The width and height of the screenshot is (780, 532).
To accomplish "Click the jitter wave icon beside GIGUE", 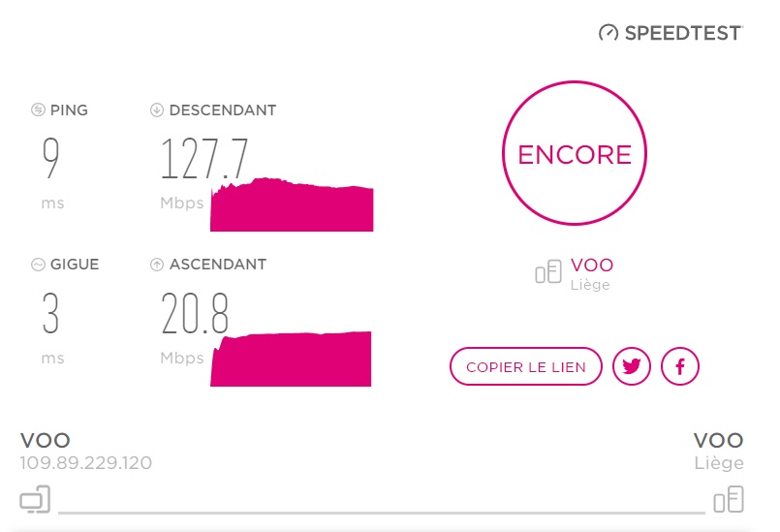I will click(x=39, y=265).
